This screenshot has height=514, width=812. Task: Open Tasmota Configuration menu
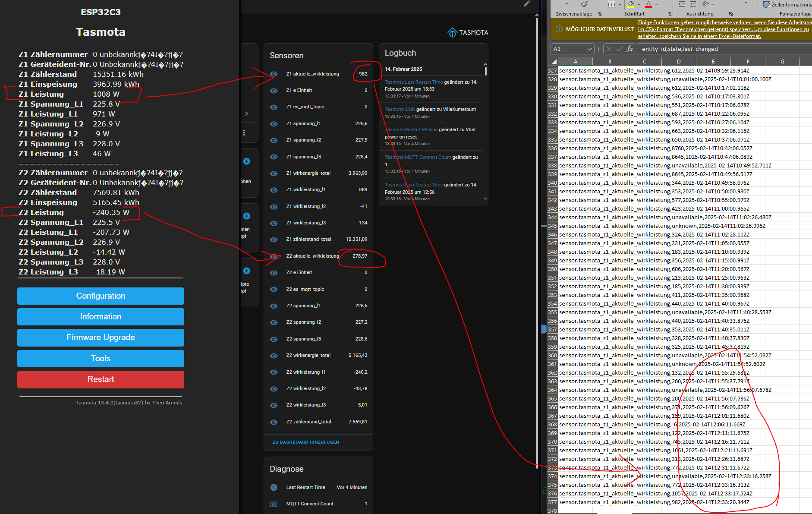coord(101,296)
